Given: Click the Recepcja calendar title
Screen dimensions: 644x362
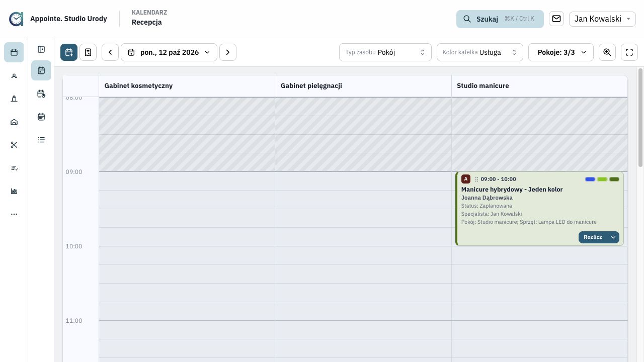Looking at the screenshot, I should click(x=147, y=23).
